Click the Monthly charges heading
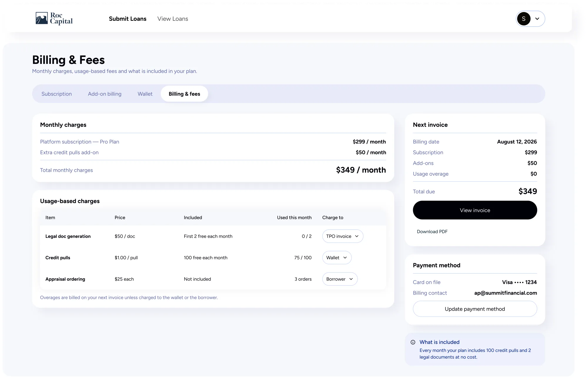The image size is (588, 379). (x=63, y=125)
